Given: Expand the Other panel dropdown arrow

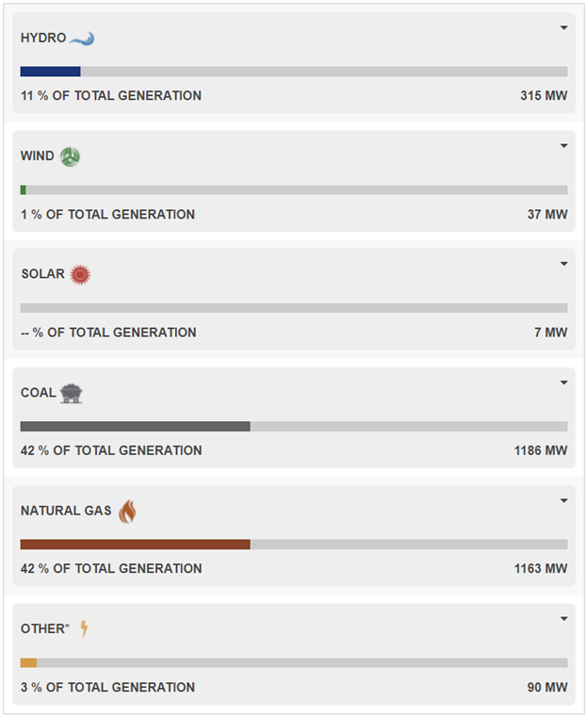Looking at the screenshot, I should pos(564,619).
